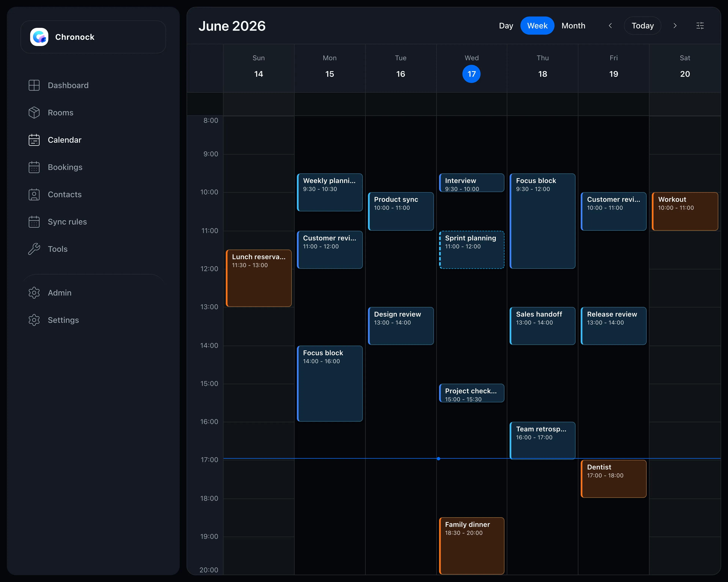Viewport: 728px width, 582px height.
Task: Select the Rooms cube icon
Action: click(34, 113)
